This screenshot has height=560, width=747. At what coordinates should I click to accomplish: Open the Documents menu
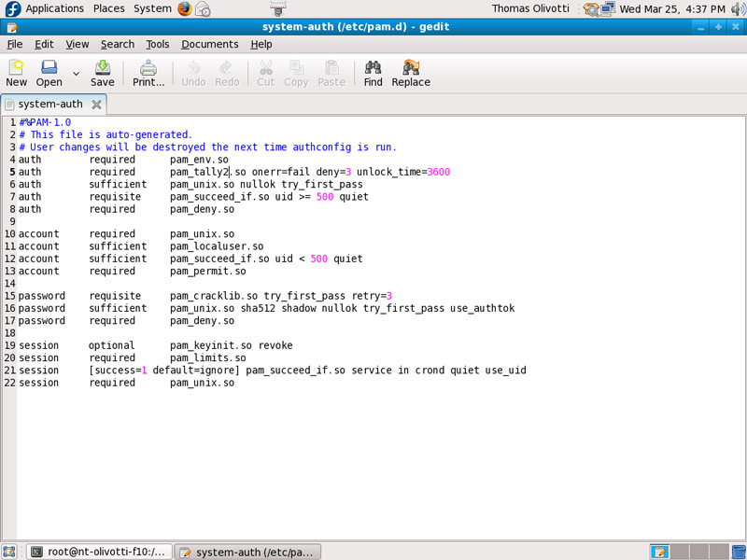pos(209,44)
